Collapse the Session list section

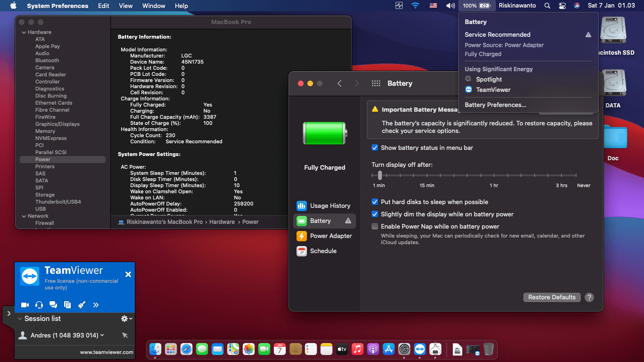(x=20, y=319)
